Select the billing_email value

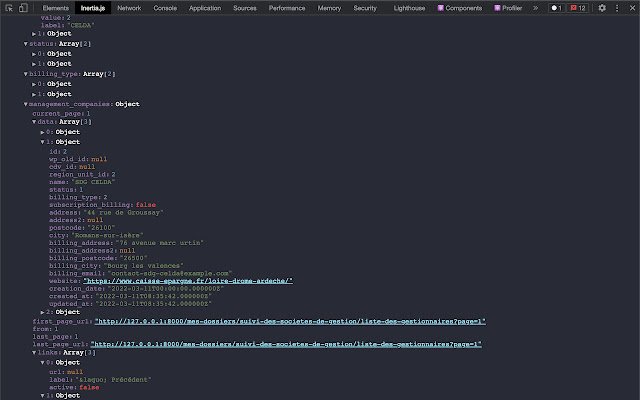coord(170,273)
